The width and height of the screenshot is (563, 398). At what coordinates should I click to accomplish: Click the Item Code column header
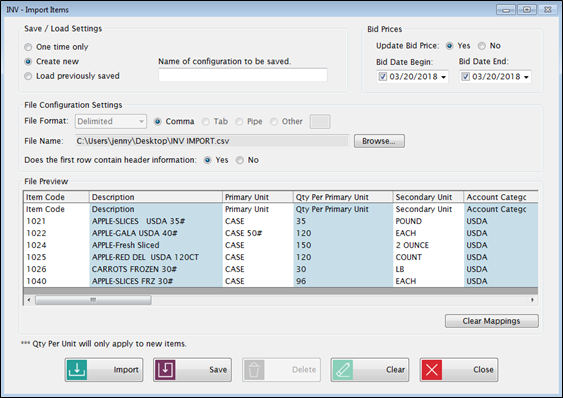[56, 197]
